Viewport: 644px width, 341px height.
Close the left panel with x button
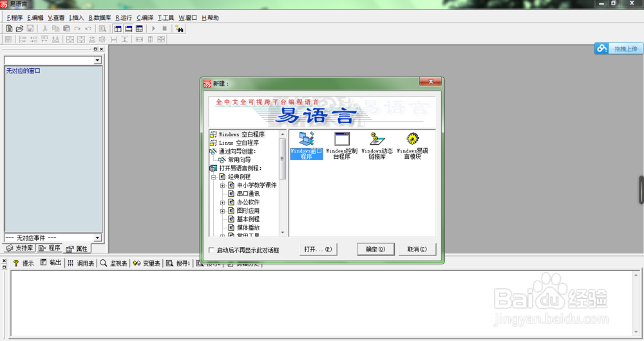(102, 50)
